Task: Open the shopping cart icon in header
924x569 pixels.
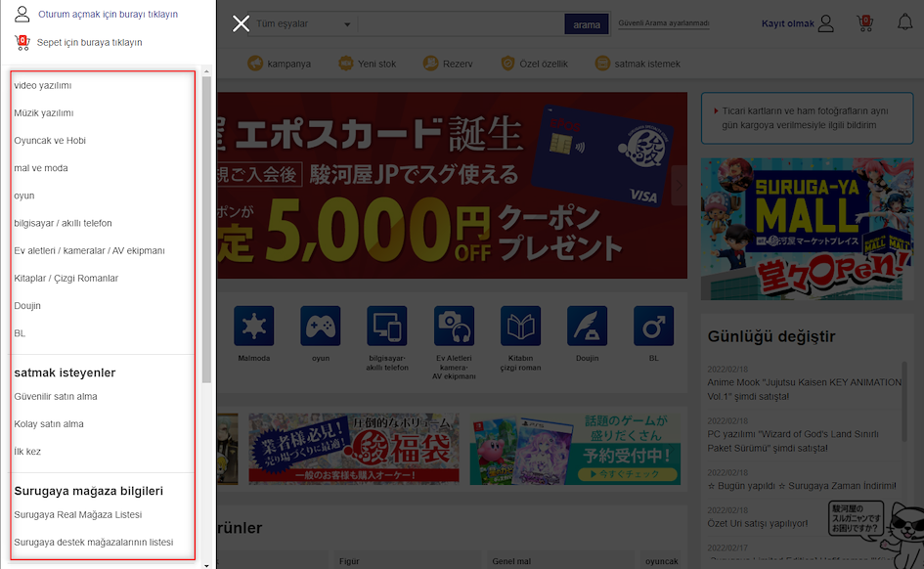Action: click(x=864, y=23)
